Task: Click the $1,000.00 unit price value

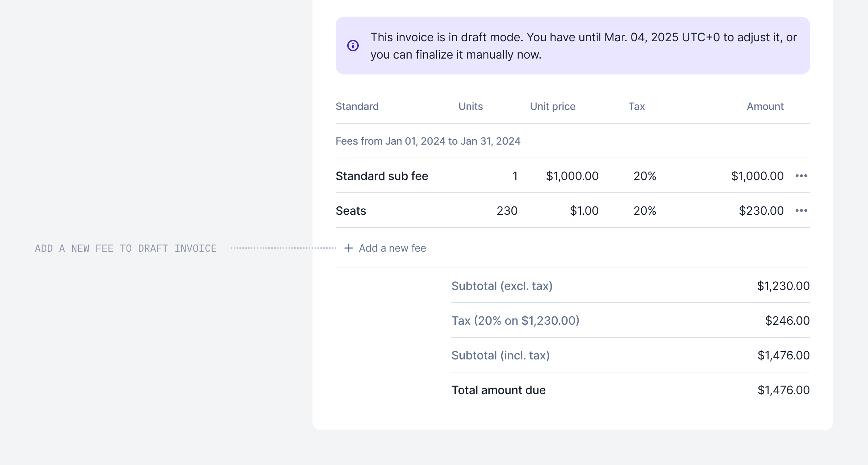Action: click(572, 176)
